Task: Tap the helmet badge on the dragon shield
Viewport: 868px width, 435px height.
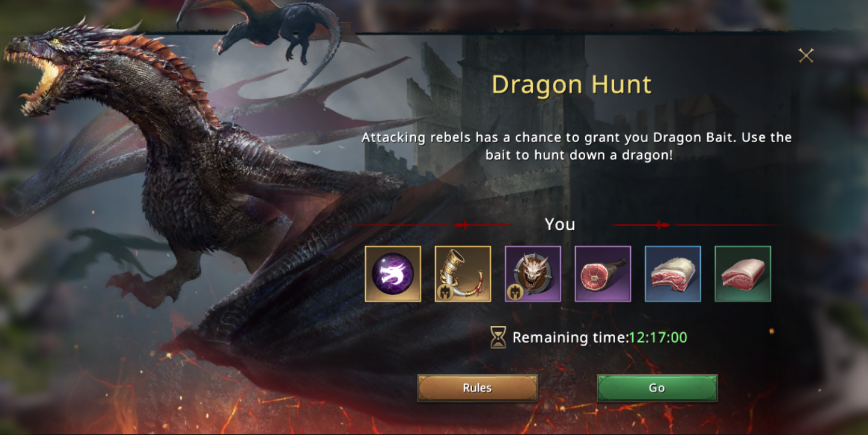Action: 514,293
